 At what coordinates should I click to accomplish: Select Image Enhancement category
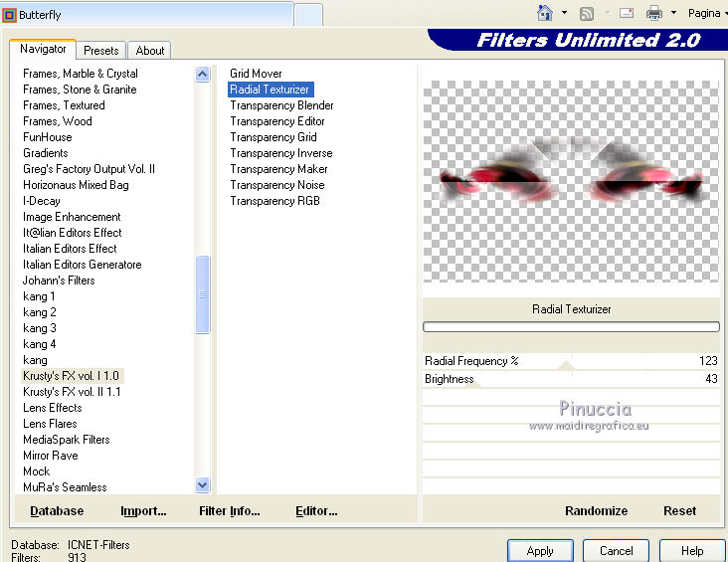click(x=72, y=217)
